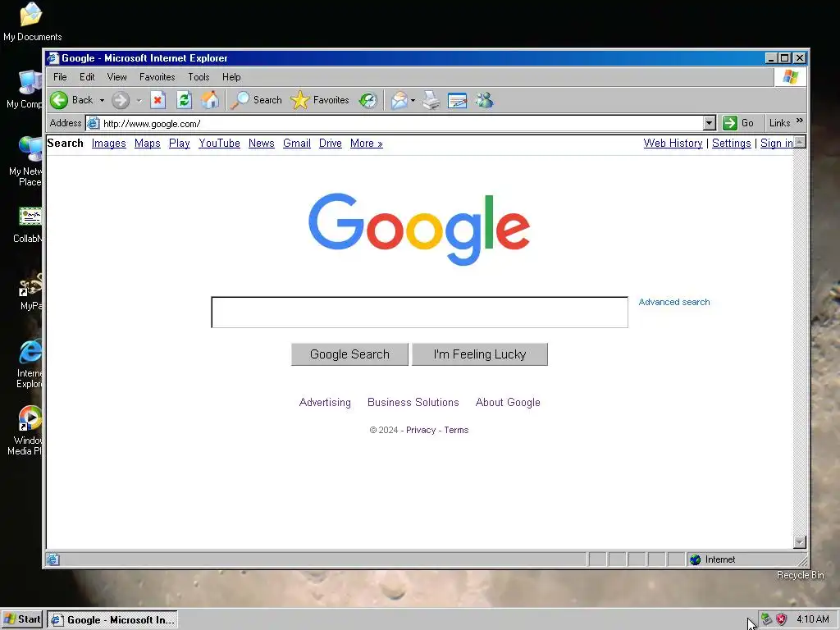The height and width of the screenshot is (630, 840).
Task: Open the Business Solutions link
Action: [413, 402]
